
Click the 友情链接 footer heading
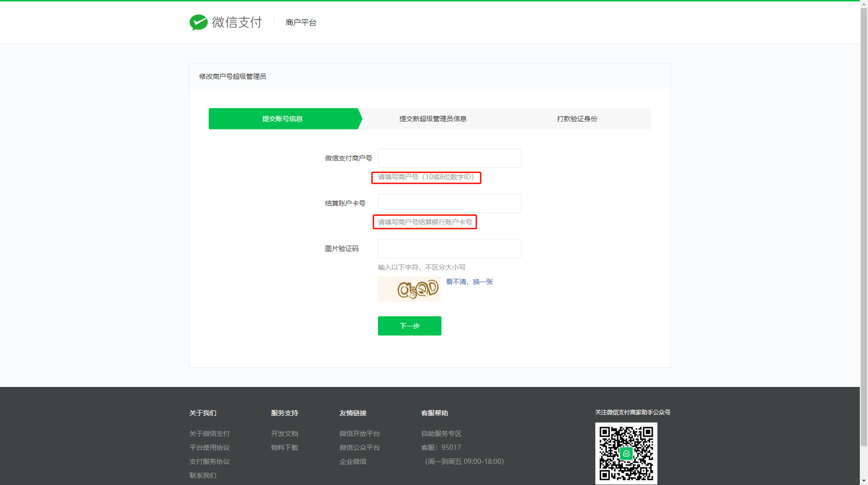click(353, 413)
